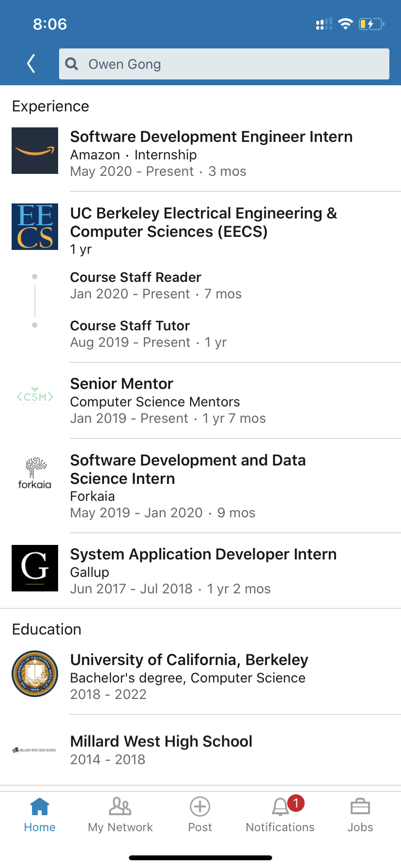Tap the back chevron arrow
401x868 pixels.
pos(31,63)
